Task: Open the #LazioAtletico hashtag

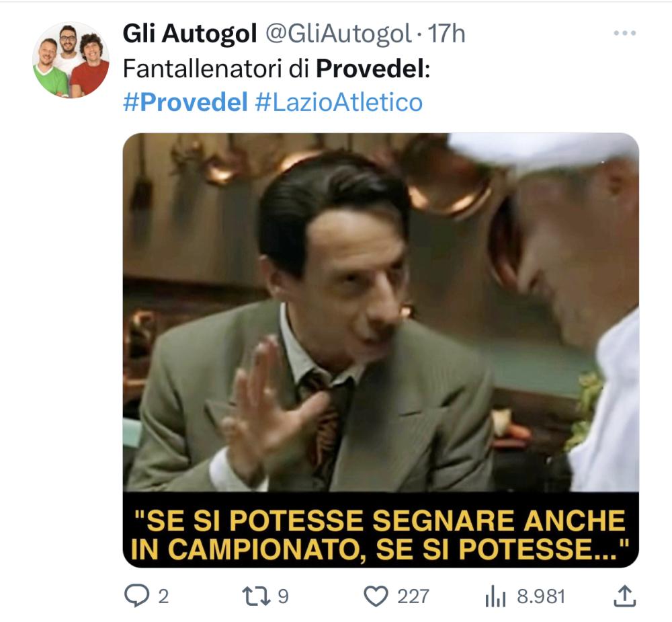Action: point(339,102)
